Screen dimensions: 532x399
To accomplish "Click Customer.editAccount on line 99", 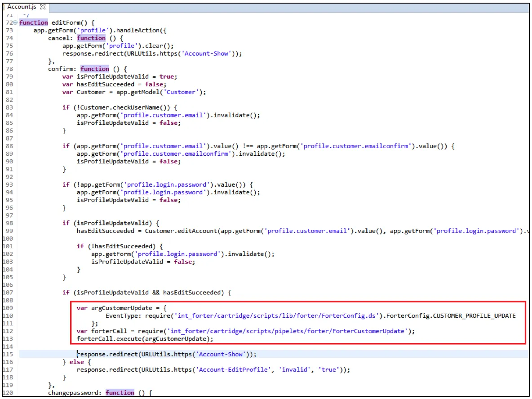I will (181, 231).
